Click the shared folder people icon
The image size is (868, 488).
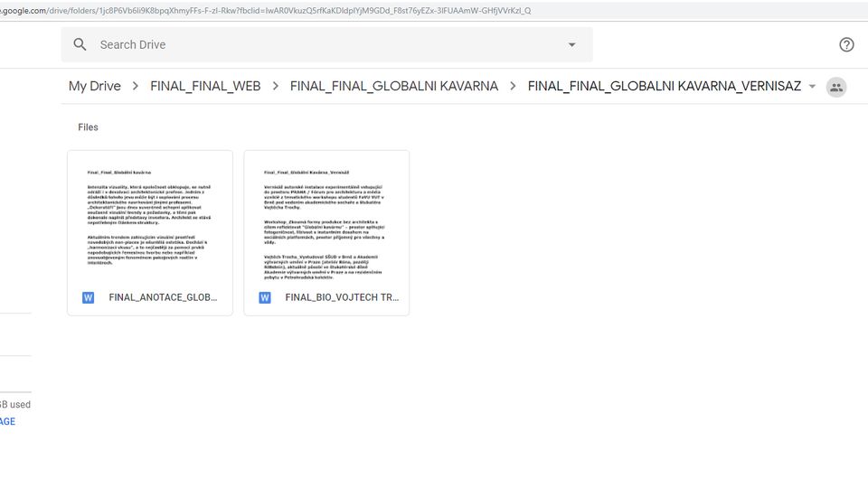[x=836, y=87]
